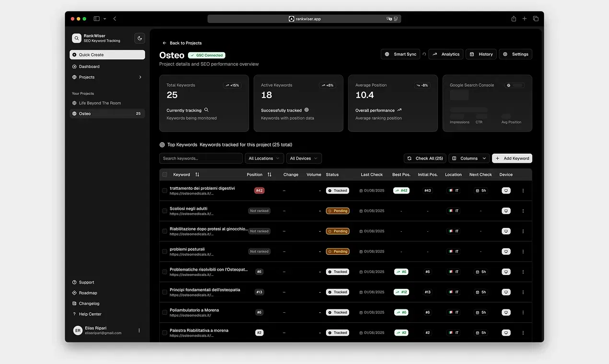Open row menu for Poliambulatorio a Morena
Screen dimensions: 609x364
523,312
